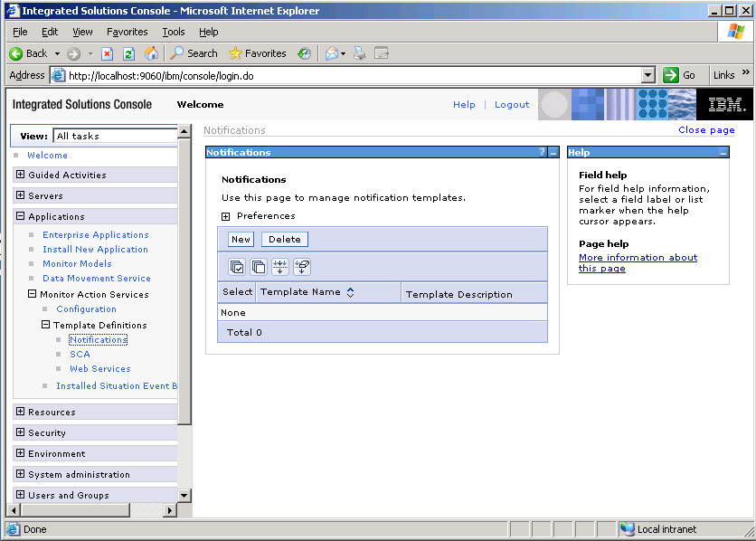The image size is (756, 541).
Task: Click the browser Forward arrow
Action: (x=73, y=53)
